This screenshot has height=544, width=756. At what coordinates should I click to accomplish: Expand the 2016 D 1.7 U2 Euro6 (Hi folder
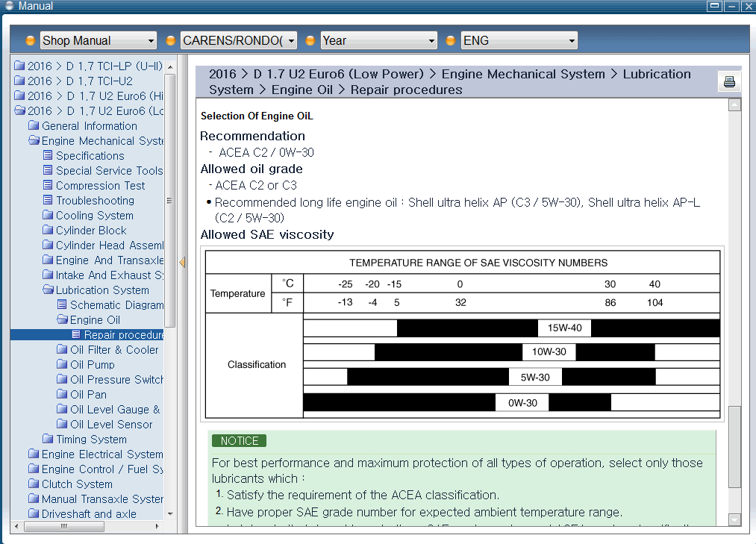(89, 96)
